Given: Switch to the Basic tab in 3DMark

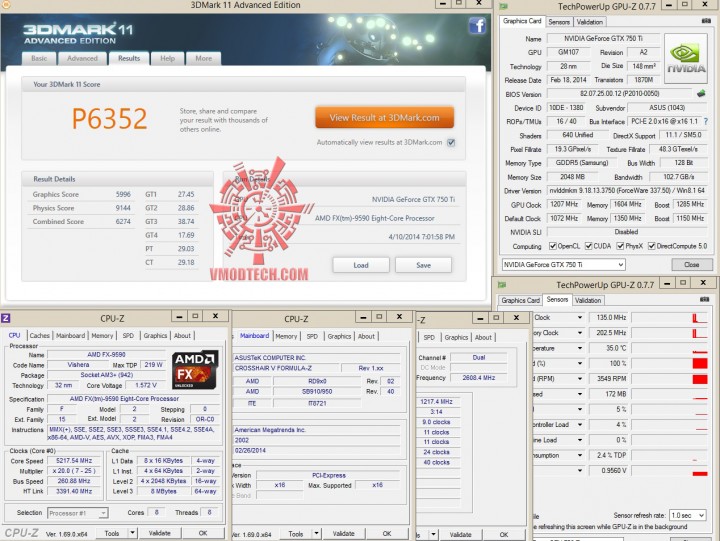Looking at the screenshot, I should (39, 58).
